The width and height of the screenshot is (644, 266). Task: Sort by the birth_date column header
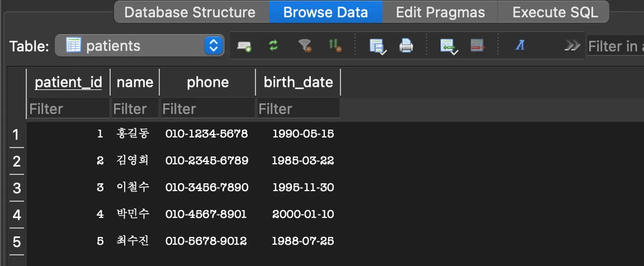click(x=298, y=82)
